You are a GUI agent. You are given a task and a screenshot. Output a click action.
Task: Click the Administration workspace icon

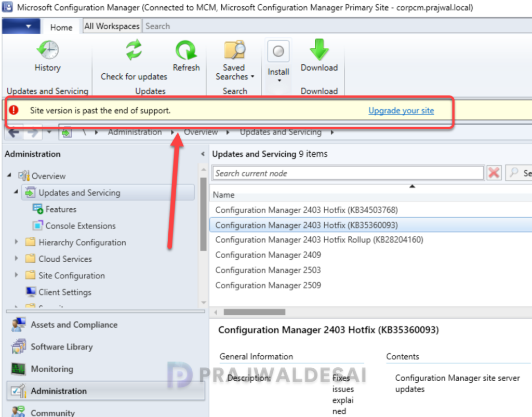[x=18, y=391]
